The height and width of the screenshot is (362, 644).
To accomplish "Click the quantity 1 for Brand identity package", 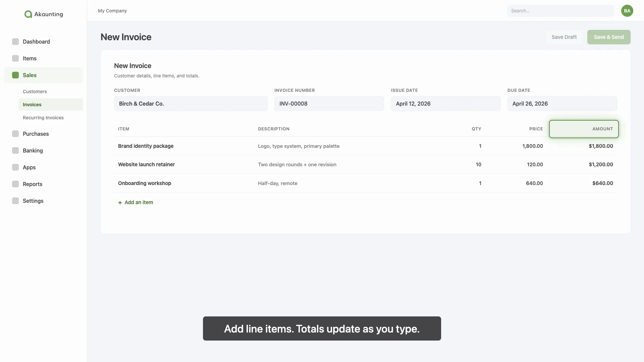I will [480, 146].
